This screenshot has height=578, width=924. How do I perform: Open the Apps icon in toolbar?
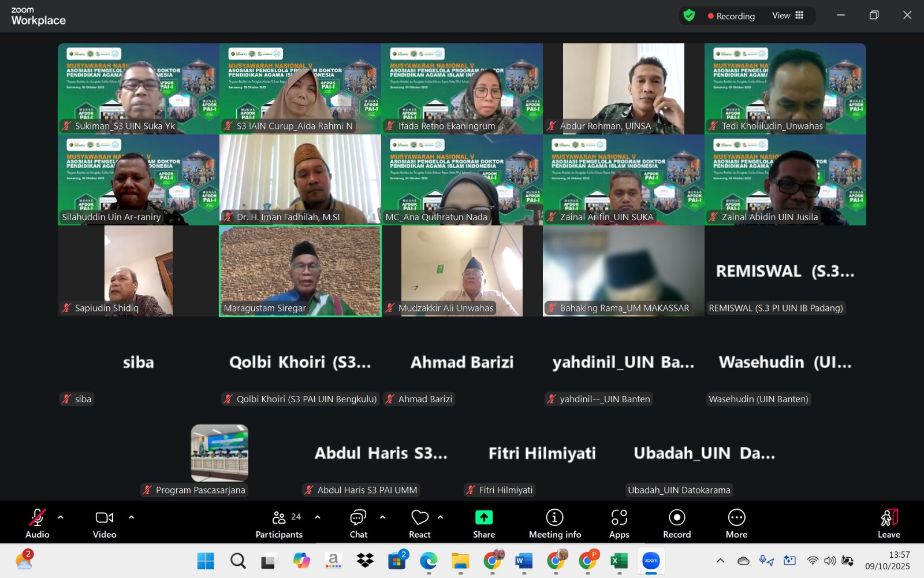(x=619, y=523)
